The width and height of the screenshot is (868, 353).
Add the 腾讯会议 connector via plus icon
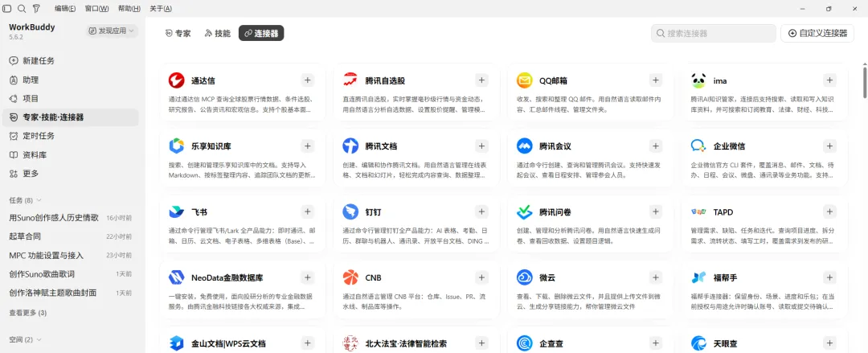click(656, 146)
